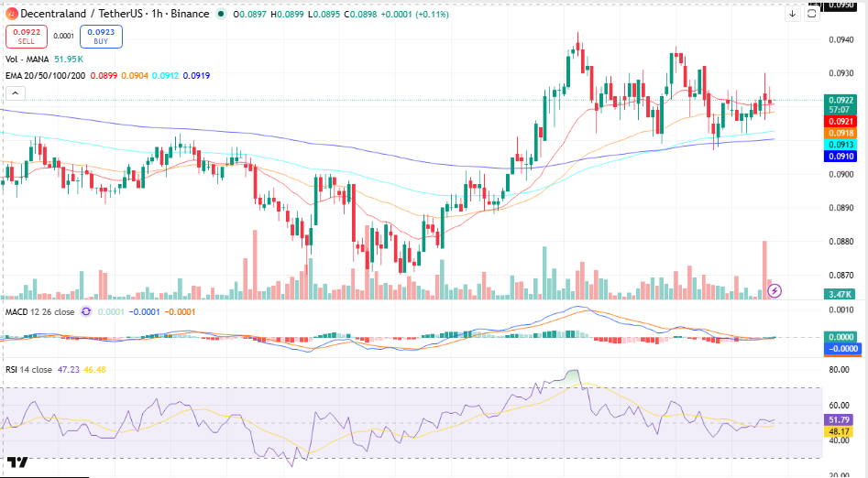Image resolution: width=868 pixels, height=478 pixels.
Task: Click the green current price label 0.0922
Action: [x=841, y=100]
